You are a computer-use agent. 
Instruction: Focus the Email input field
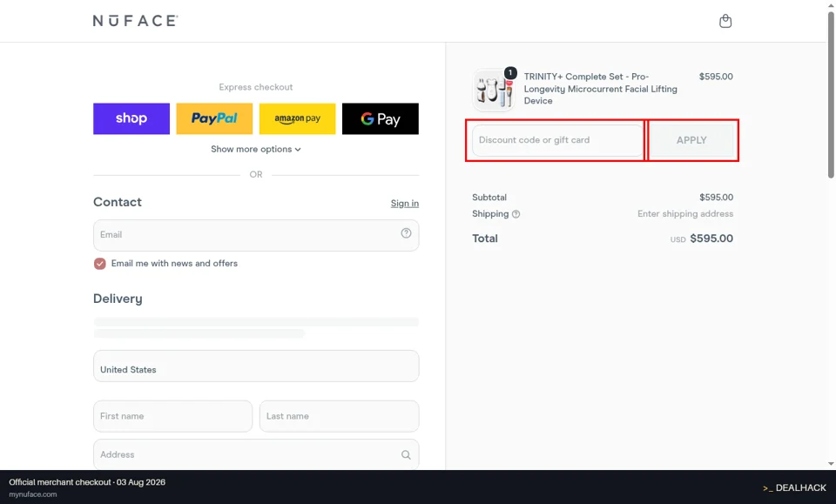(256, 235)
